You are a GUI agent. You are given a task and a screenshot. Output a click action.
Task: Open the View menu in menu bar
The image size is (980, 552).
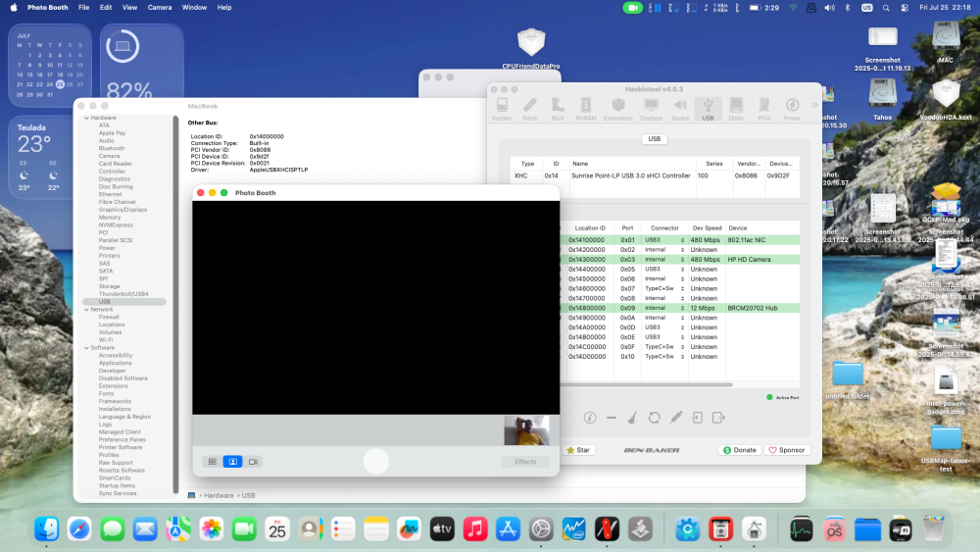click(129, 8)
